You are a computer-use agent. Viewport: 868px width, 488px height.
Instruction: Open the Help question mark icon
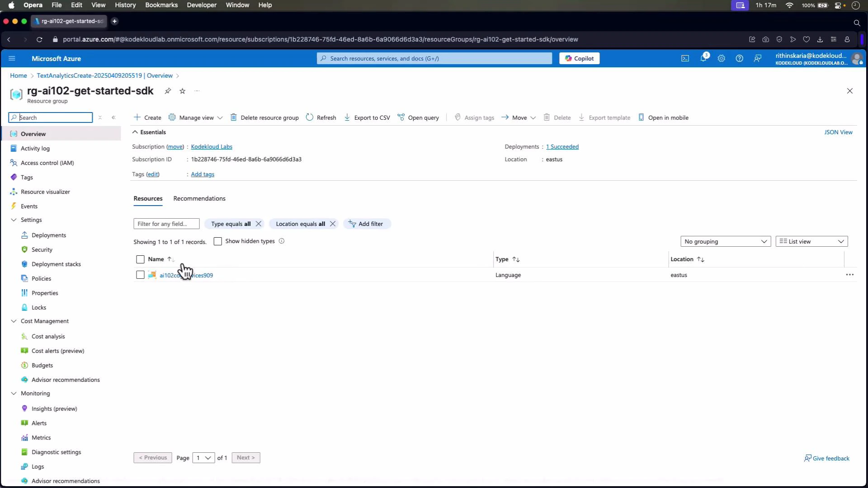(740, 58)
